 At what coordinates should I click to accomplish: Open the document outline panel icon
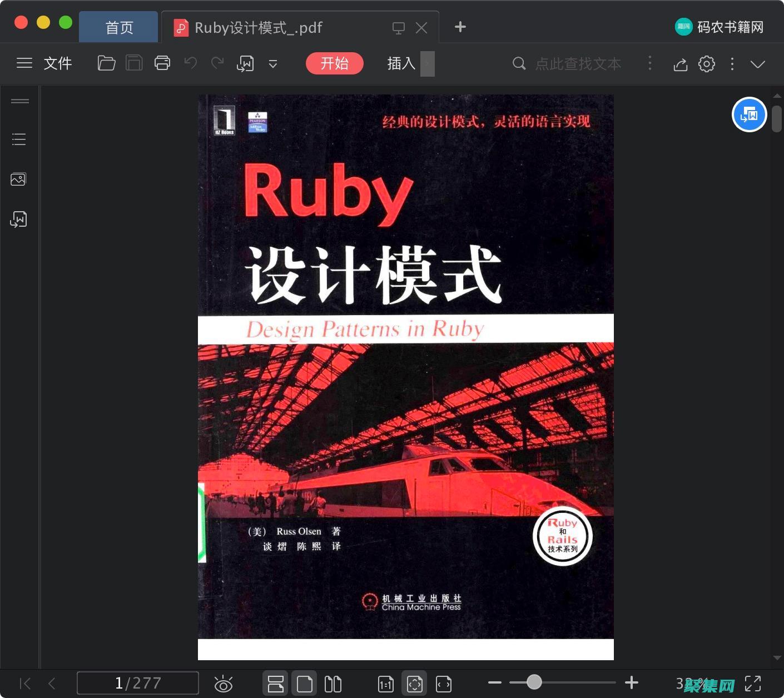tap(18, 139)
